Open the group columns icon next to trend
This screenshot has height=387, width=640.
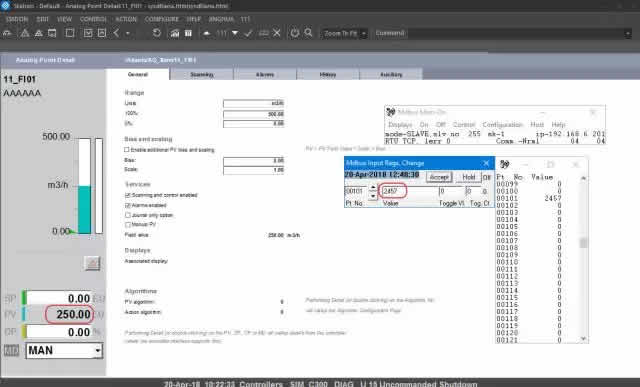pos(188,33)
